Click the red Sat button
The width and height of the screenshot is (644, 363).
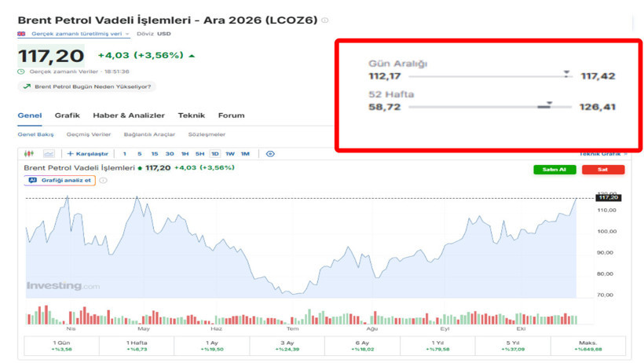point(603,170)
